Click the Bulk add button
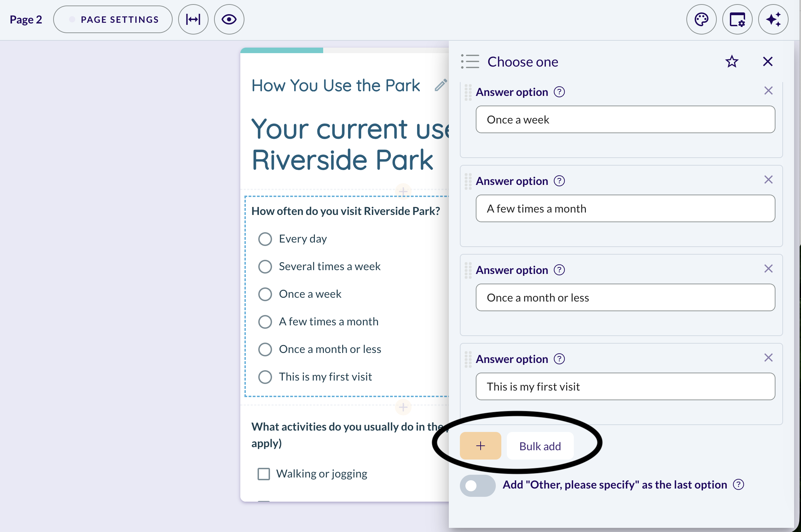 tap(540, 446)
